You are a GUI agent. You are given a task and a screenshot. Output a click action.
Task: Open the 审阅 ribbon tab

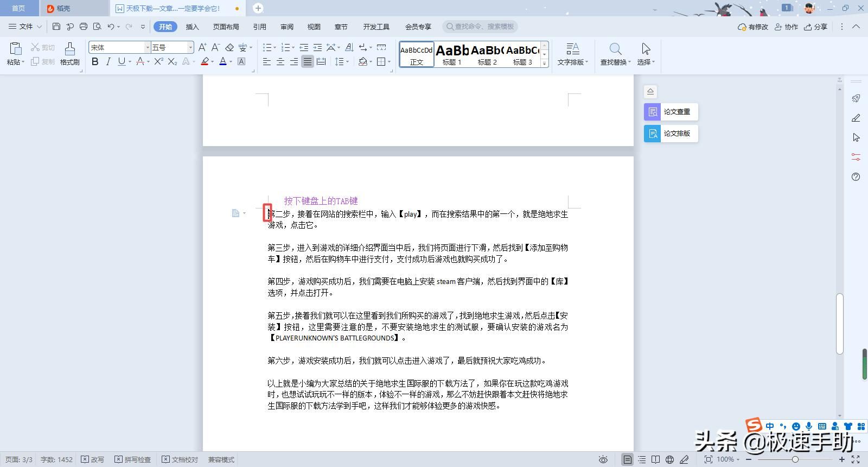pyautogui.click(x=287, y=27)
